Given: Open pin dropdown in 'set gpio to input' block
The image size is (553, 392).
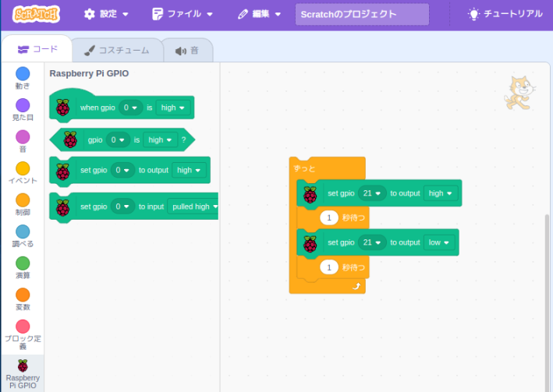Looking at the screenshot, I should [x=122, y=207].
